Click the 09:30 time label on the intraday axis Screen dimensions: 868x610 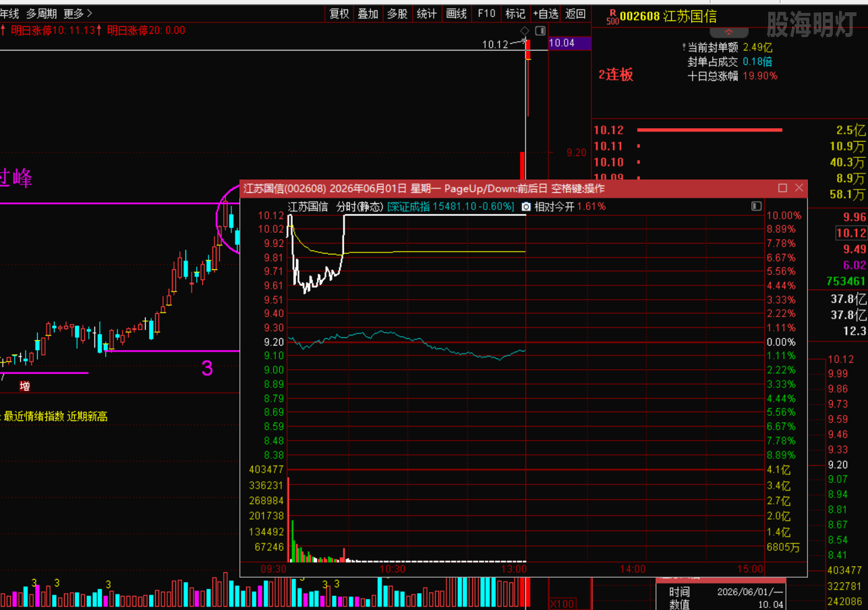coord(274,570)
